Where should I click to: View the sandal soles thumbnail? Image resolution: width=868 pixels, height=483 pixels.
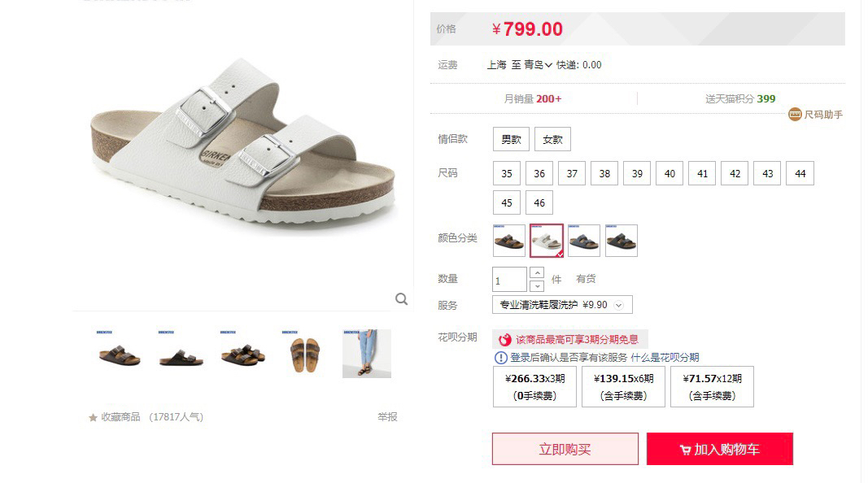304,354
